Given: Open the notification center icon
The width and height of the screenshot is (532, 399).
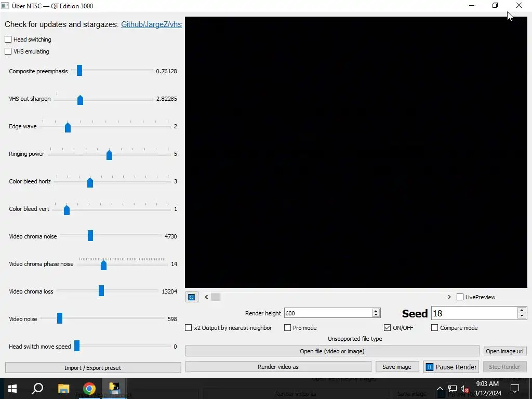Looking at the screenshot, I should click(515, 389).
